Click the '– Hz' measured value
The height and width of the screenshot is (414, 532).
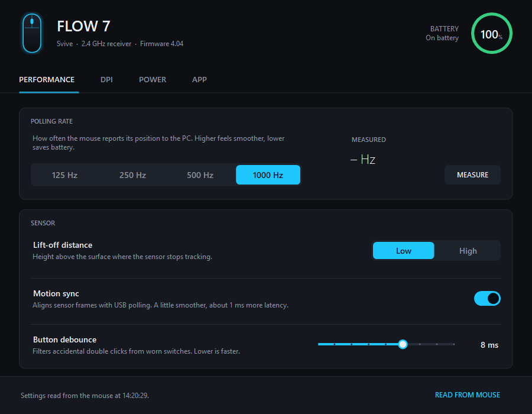363,160
